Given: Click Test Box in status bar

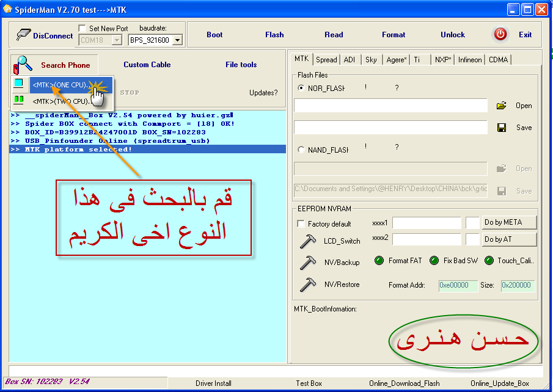Looking at the screenshot, I should tap(309, 383).
